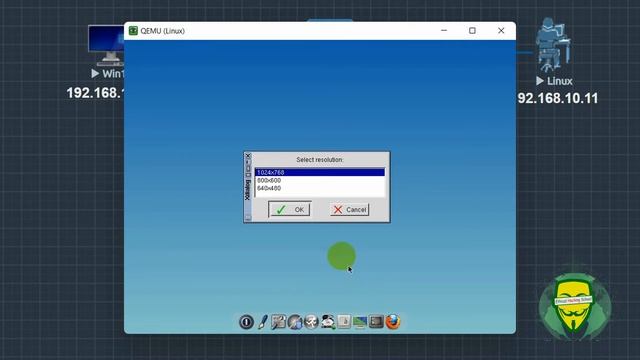The width and height of the screenshot is (640, 360).
Task: Open the Apps icon in dock
Action: (x=295, y=322)
